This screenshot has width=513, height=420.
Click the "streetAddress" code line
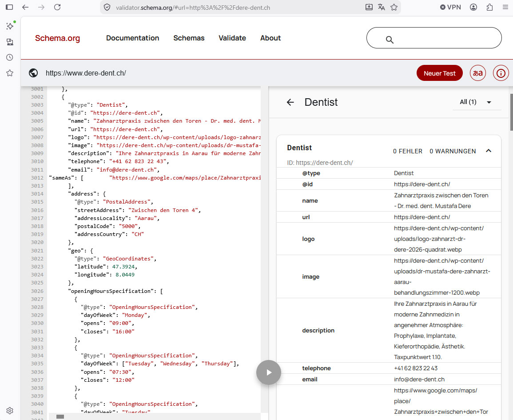coord(137,210)
